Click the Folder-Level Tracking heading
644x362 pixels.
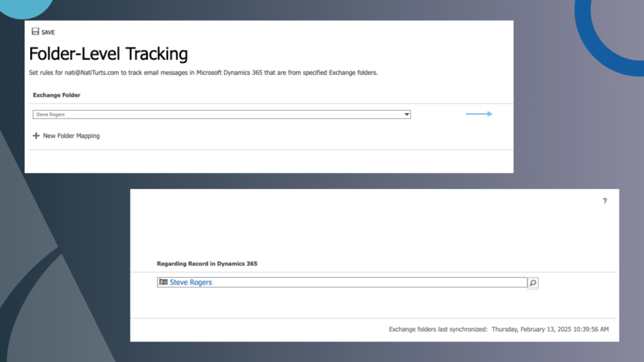108,54
